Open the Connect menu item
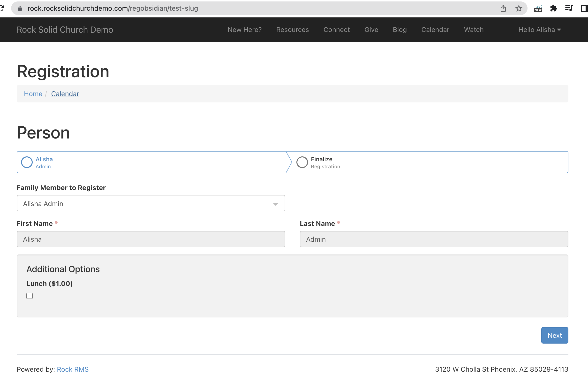588x384 pixels. pyautogui.click(x=337, y=30)
